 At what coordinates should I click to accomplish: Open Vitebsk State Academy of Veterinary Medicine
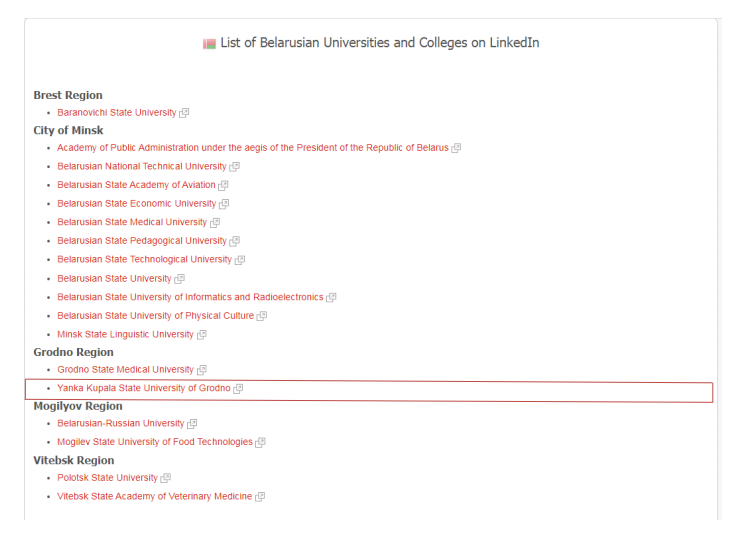pyautogui.click(x=155, y=496)
